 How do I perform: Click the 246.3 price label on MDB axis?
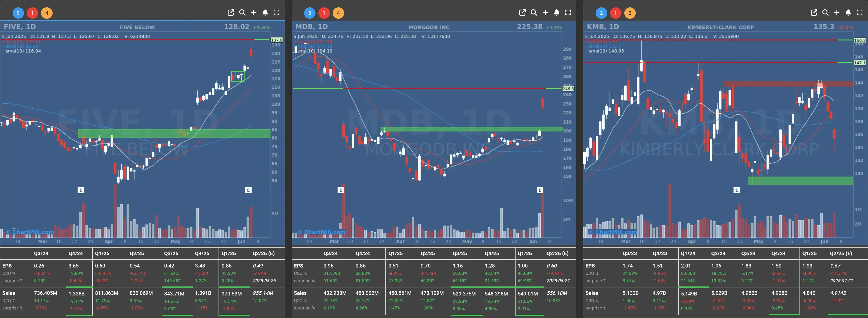(x=568, y=89)
